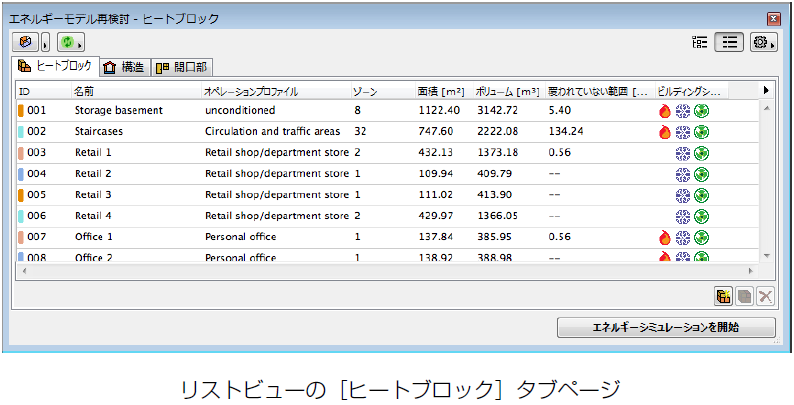This screenshot has width=794, height=405.
Task: Switch to the 開口部 tab
Action: [x=183, y=67]
